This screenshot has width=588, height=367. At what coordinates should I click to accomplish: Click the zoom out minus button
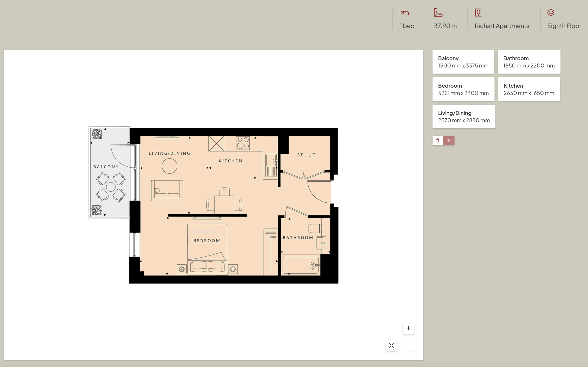coord(408,345)
